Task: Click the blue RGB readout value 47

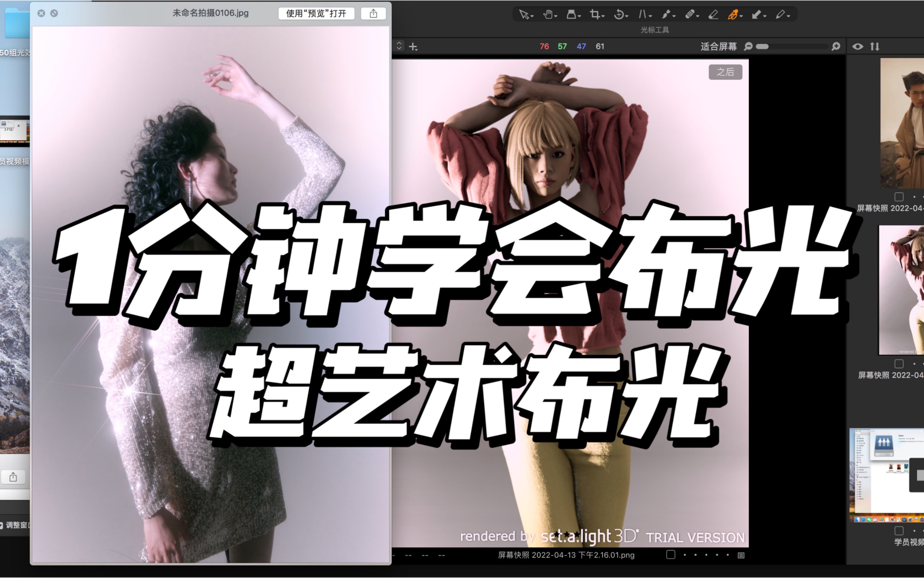Action: click(581, 46)
